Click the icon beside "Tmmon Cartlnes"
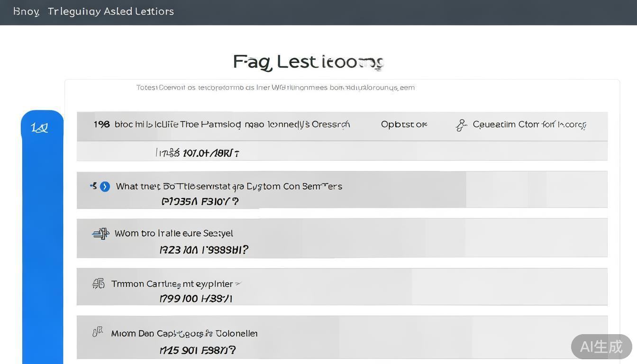Viewport: 637px width, 364px height. click(99, 284)
